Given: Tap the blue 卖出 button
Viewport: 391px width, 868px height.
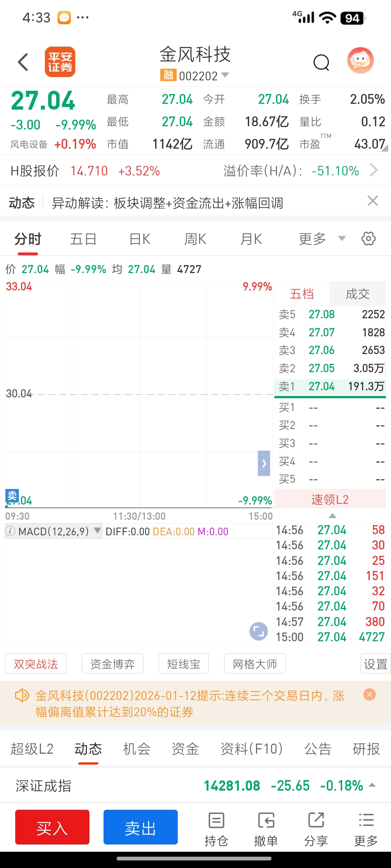Looking at the screenshot, I should (x=140, y=827).
